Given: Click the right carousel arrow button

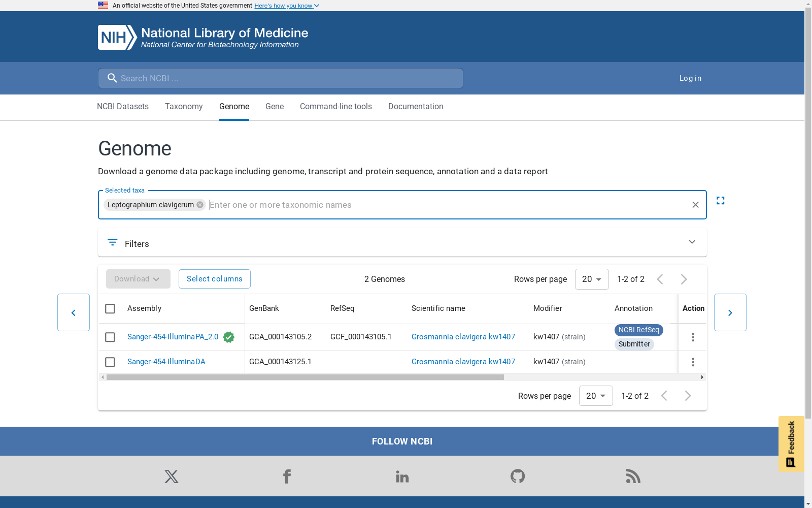Looking at the screenshot, I should tap(730, 312).
